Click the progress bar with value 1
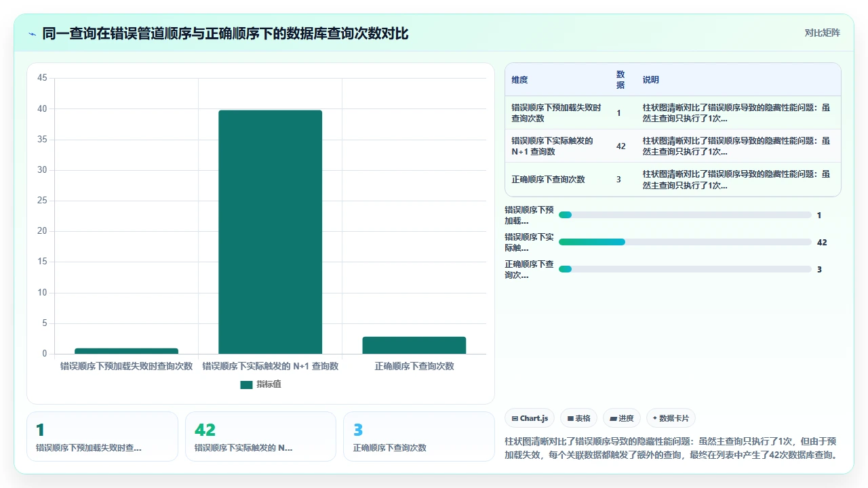 [685, 215]
